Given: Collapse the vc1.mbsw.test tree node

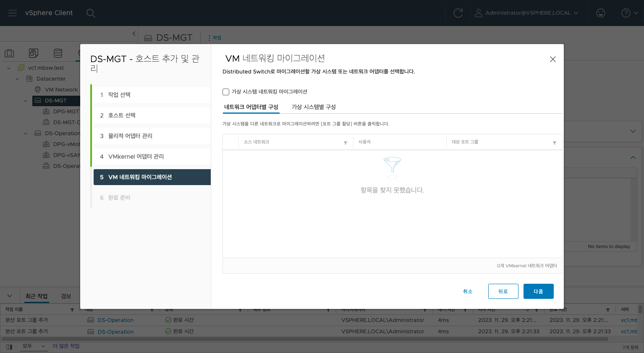Looking at the screenshot, I should click(9, 68).
